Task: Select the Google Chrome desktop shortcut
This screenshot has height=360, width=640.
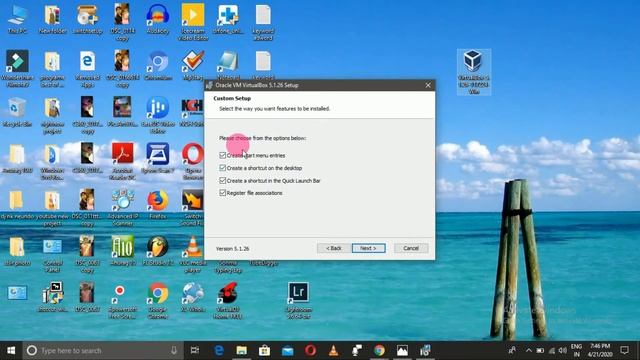Action: click(x=158, y=300)
